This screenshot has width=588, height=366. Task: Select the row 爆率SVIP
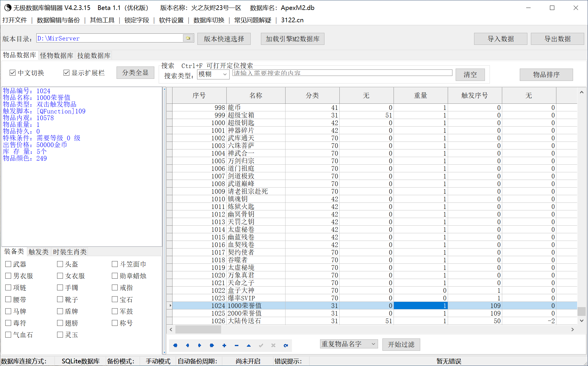tap(372, 298)
